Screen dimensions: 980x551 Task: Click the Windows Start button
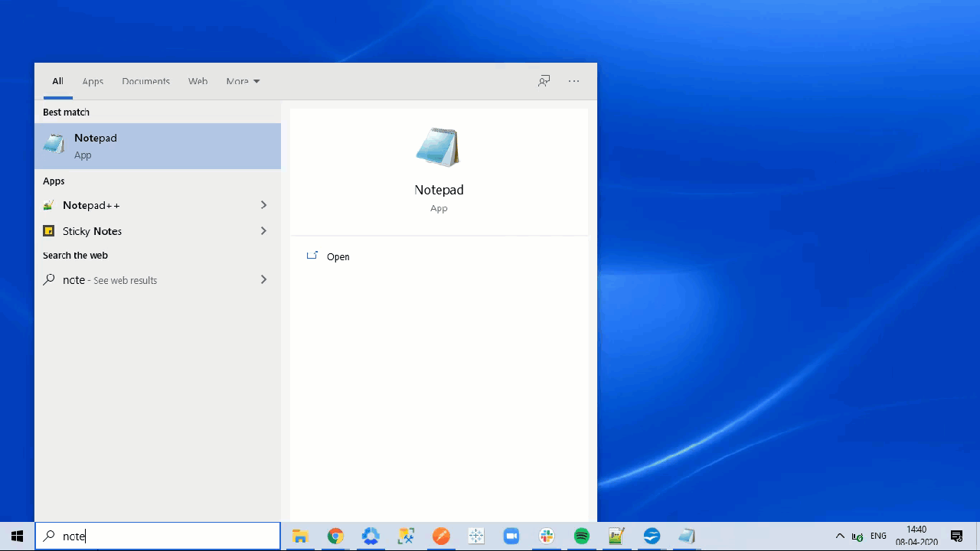click(17, 536)
